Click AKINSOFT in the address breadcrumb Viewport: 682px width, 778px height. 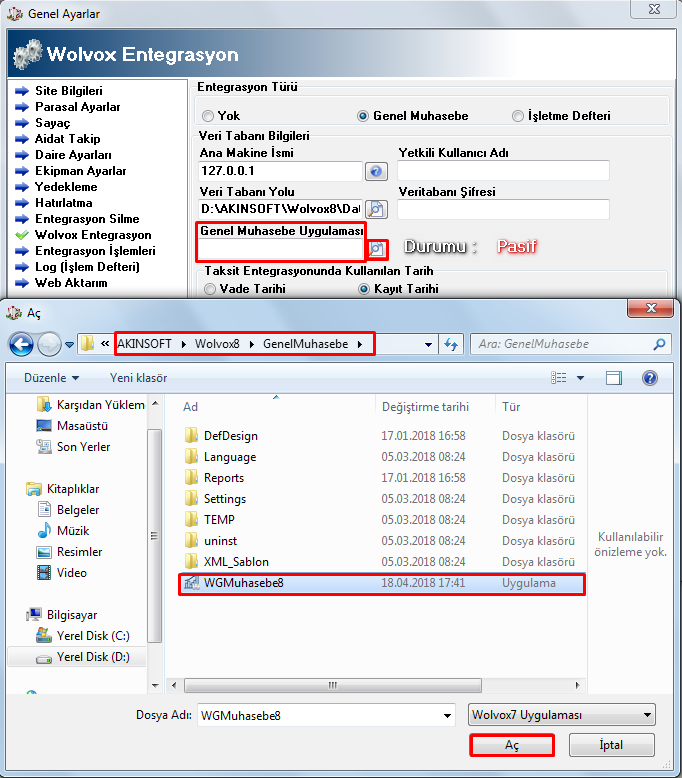144,344
